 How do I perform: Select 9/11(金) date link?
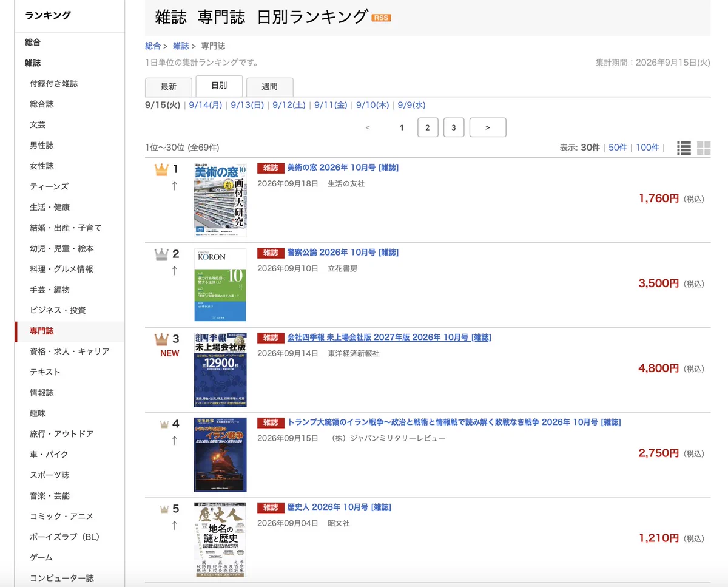[x=331, y=105]
